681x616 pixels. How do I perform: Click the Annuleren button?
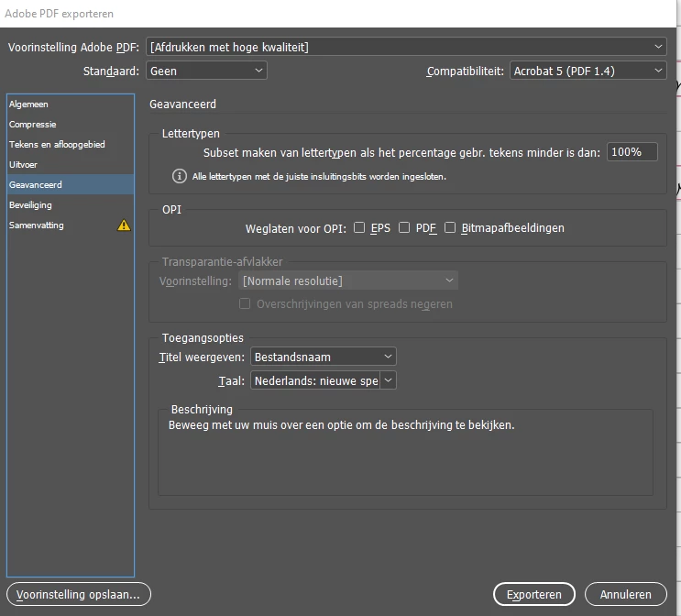[x=625, y=594]
